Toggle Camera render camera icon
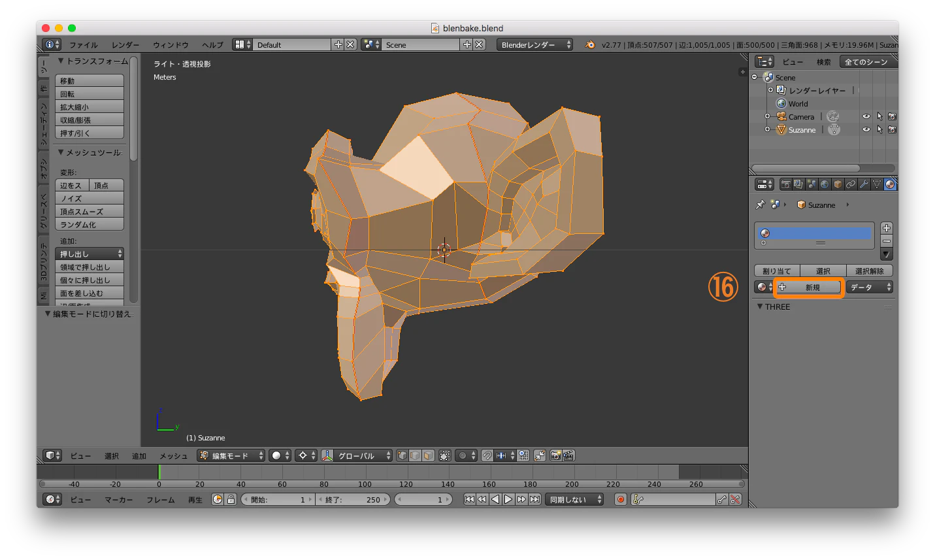Screen dimensions: 935x560 pyautogui.click(x=892, y=117)
